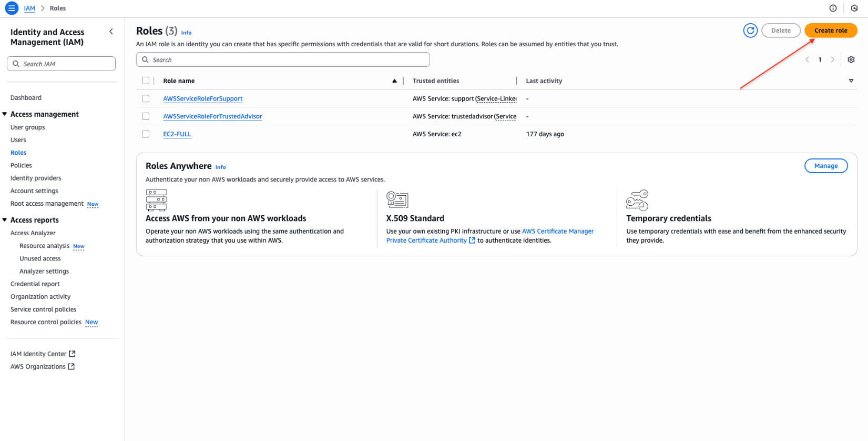Open the hamburger navigation menu icon

[x=12, y=8]
